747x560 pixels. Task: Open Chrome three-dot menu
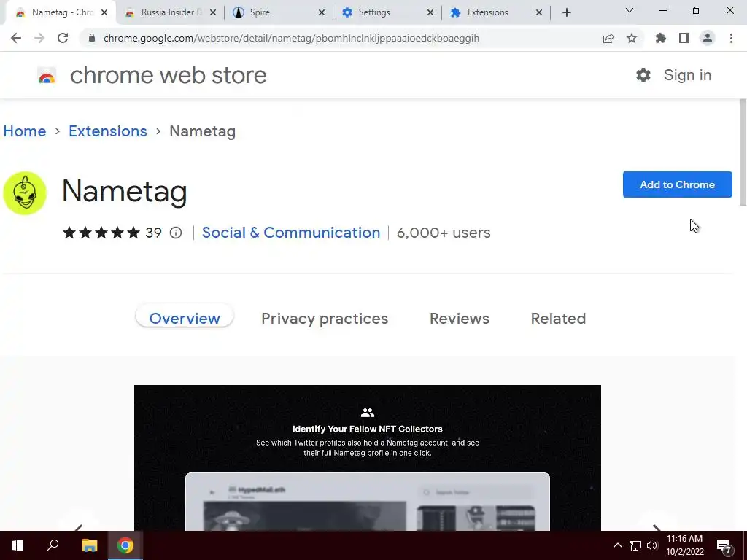(x=731, y=38)
